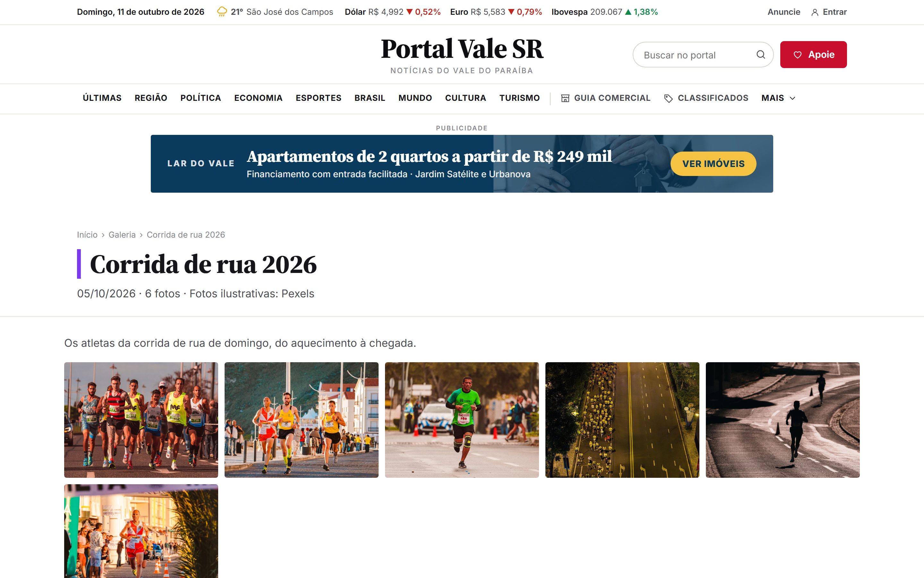Click Euro R$ 5,583 quote
The height and width of the screenshot is (578, 924).
coord(496,12)
